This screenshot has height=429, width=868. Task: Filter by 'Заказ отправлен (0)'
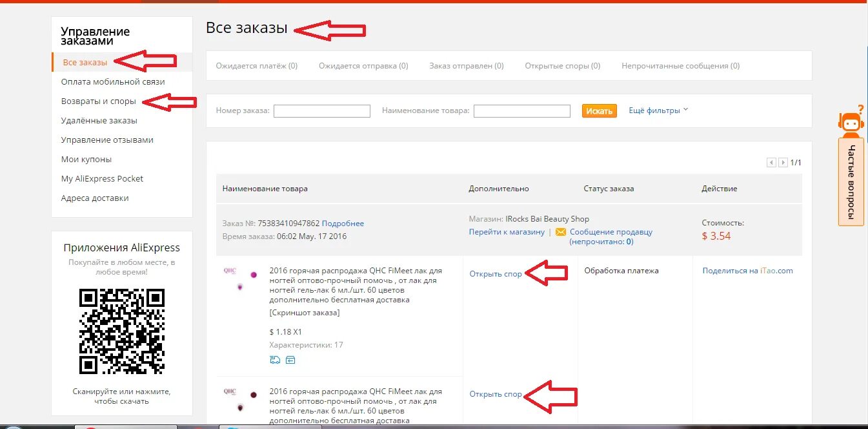point(466,65)
